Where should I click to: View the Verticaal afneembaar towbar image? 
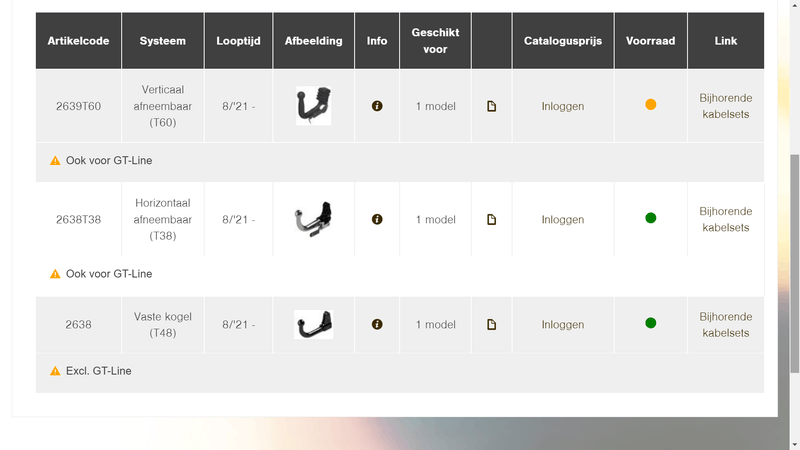[x=313, y=105]
